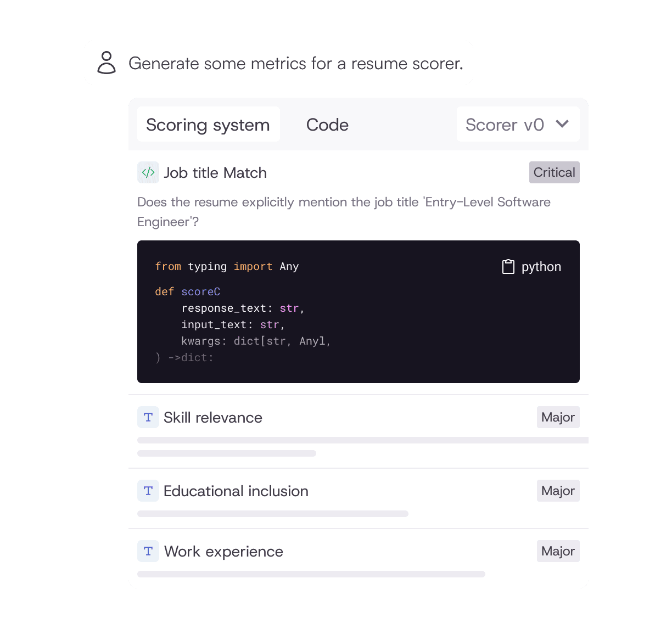Image resolution: width=672 pixels, height=629 pixels.
Task: Click the code icon beside Job title Match
Action: click(148, 172)
